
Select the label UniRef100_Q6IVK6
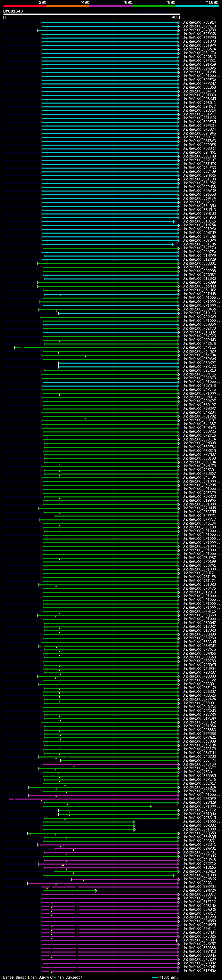click(x=199, y=118)
